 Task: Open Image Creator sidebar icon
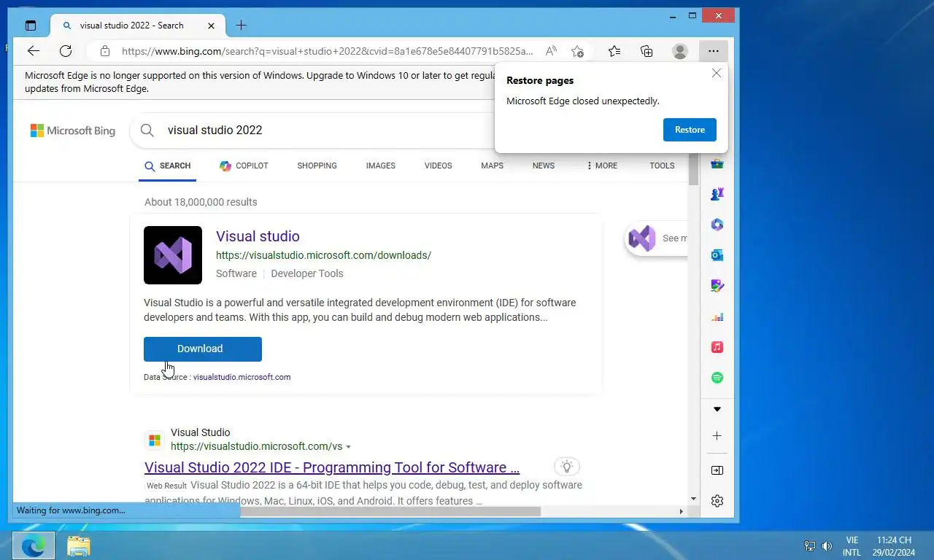[717, 286]
